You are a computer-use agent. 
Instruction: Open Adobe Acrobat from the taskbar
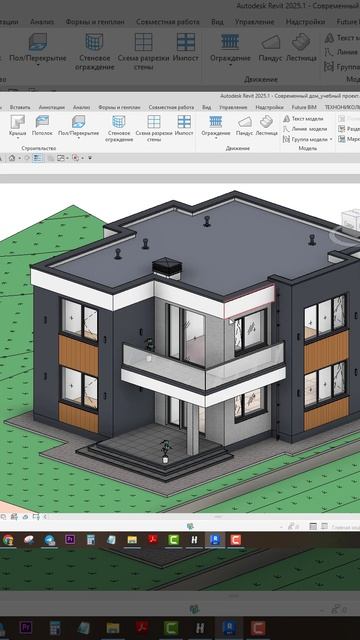tap(153, 540)
